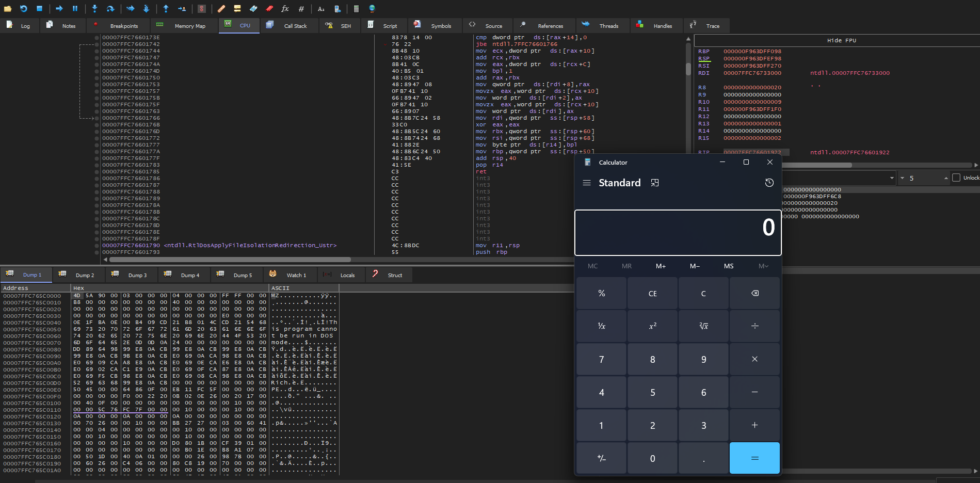The height and width of the screenshot is (483, 980).
Task: Step Over using the curved arrow icon
Action: point(110,9)
